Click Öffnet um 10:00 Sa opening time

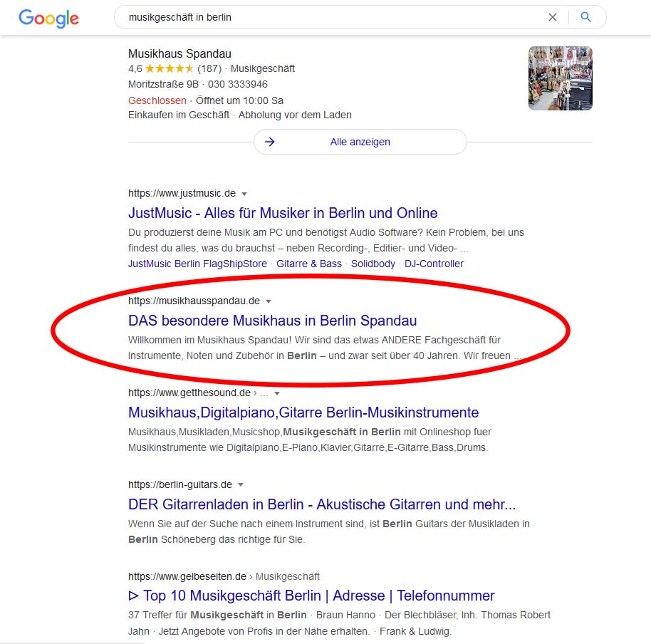click(x=239, y=100)
